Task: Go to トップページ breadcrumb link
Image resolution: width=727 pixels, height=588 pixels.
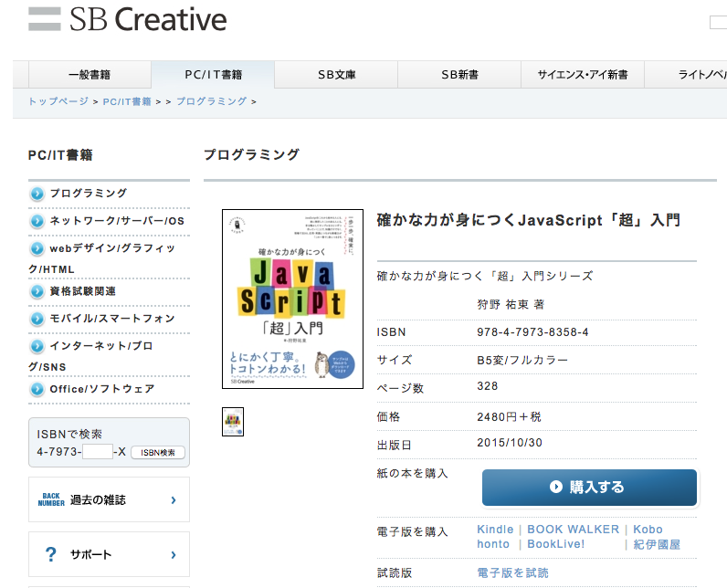Action: tap(58, 101)
